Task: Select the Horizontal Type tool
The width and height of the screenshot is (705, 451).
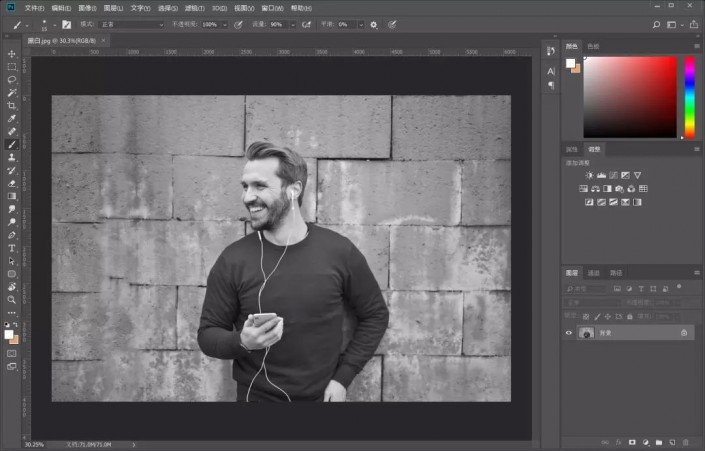Action: click(x=12, y=247)
